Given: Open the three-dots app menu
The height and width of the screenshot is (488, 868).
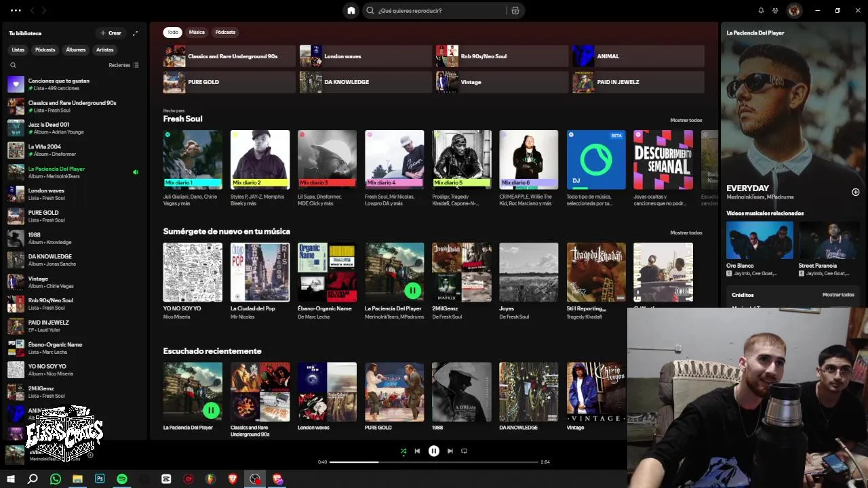Looking at the screenshot, I should [15, 10].
